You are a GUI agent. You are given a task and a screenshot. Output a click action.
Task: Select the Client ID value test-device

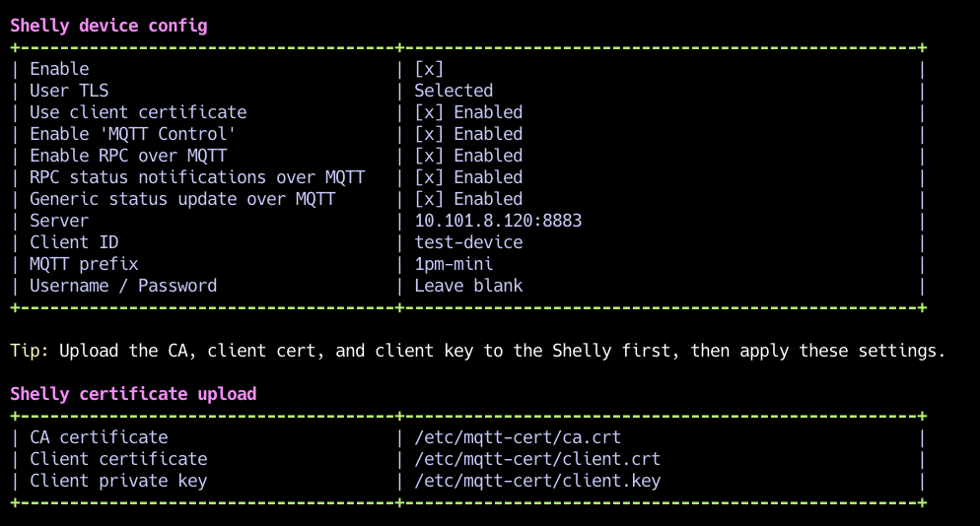pos(468,242)
